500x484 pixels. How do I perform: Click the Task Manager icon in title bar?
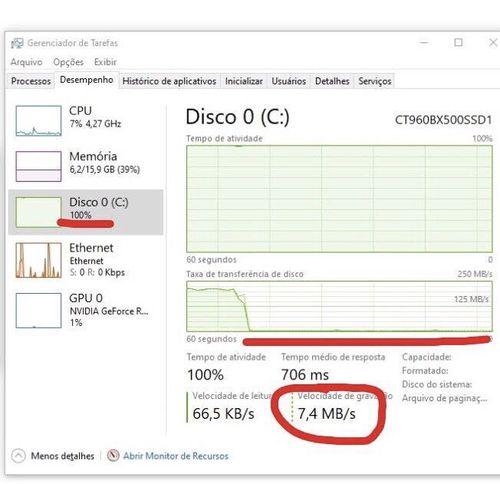click(17, 43)
